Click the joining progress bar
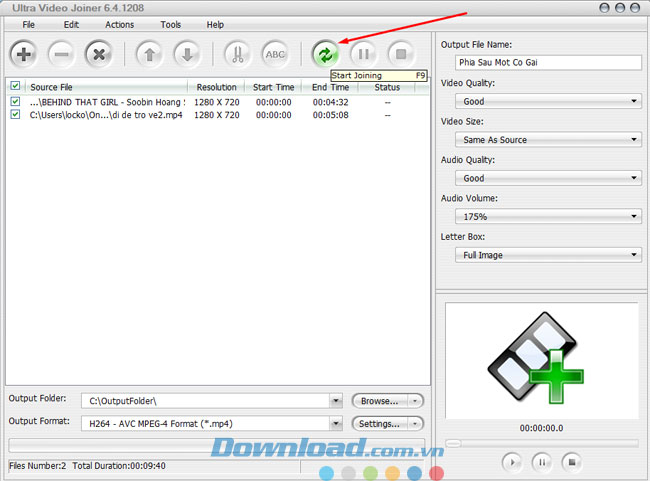Image resolution: width=650 pixels, height=481 pixels. coord(216,445)
